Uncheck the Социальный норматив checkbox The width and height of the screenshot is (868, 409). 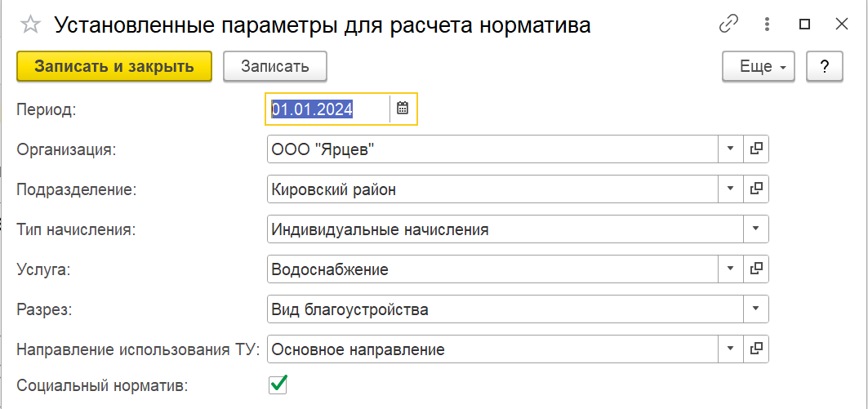(x=278, y=384)
